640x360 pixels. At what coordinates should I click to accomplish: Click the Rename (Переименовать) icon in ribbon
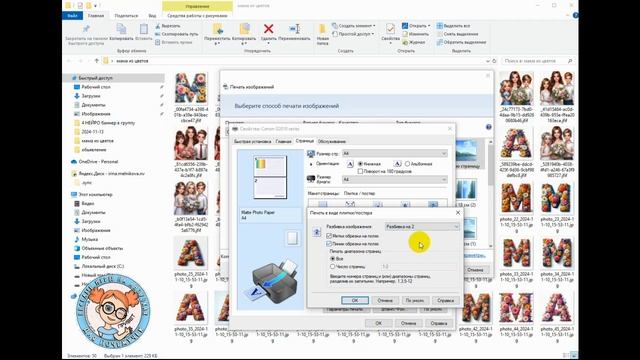pyautogui.click(x=295, y=29)
